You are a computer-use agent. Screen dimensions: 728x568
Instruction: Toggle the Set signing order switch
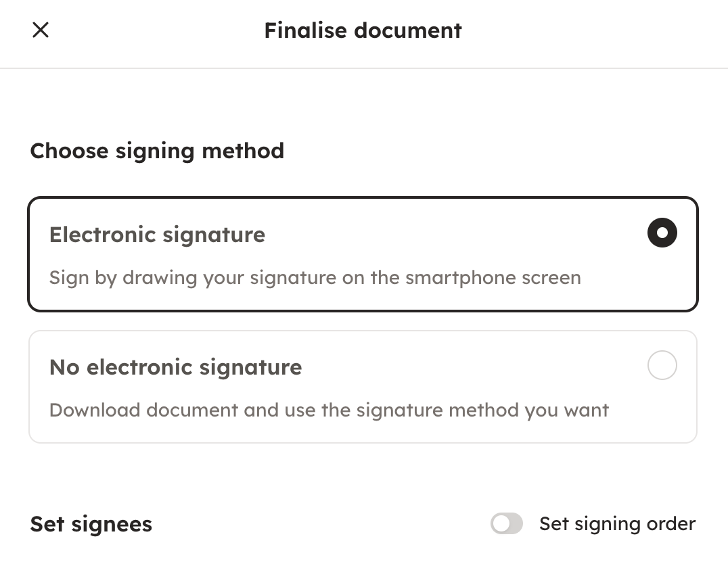pos(507,523)
